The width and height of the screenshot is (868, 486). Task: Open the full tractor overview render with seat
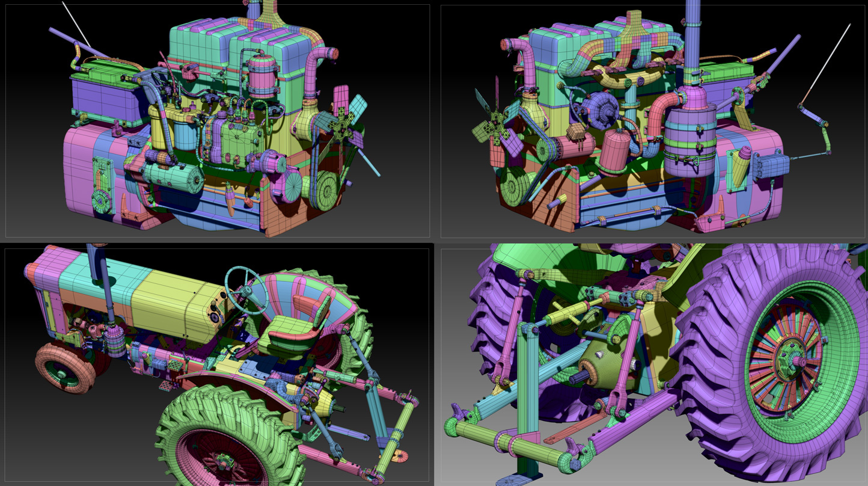point(218,364)
